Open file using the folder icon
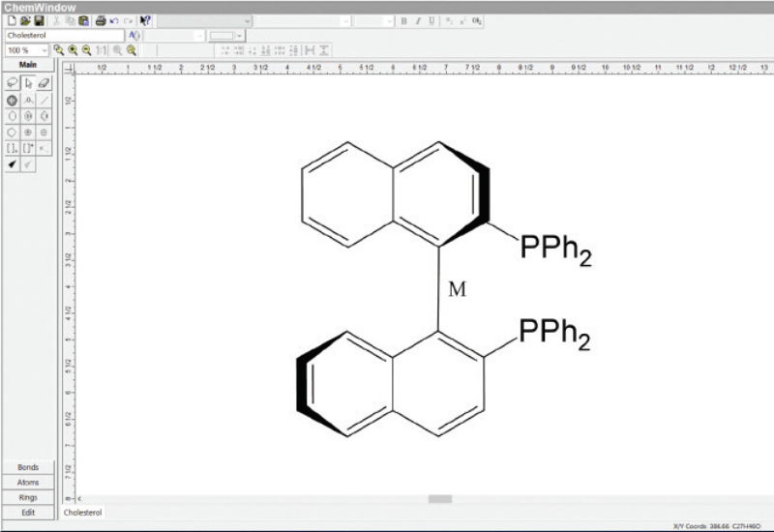The height and width of the screenshot is (532, 774). point(25,20)
